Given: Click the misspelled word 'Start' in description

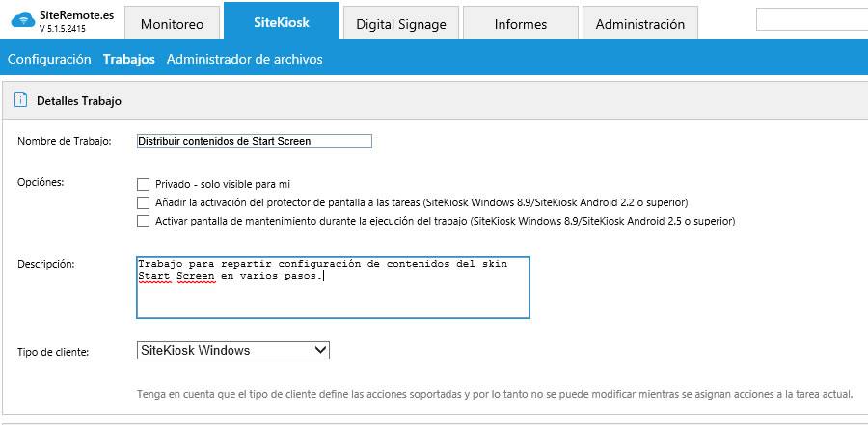Looking at the screenshot, I should tap(157, 277).
